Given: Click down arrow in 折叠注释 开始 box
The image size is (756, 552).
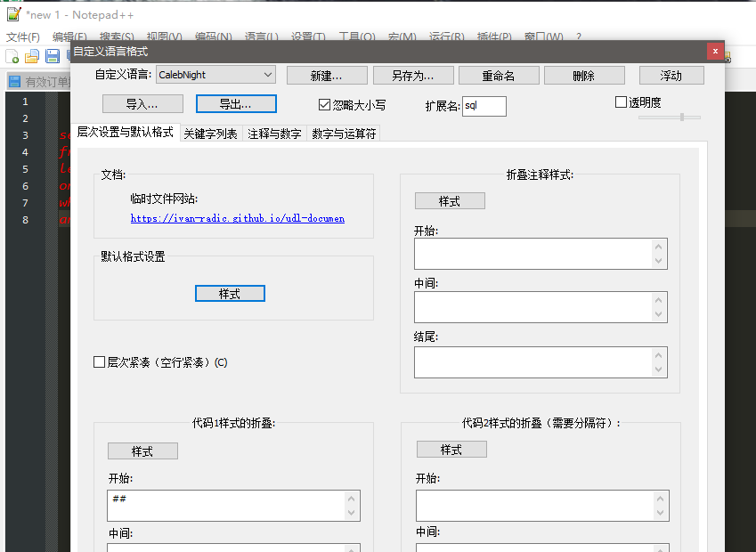Looking at the screenshot, I should 659,261.
